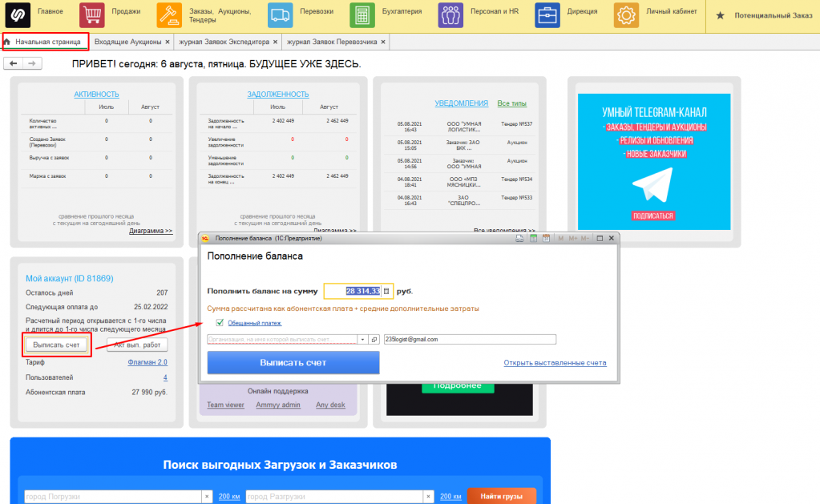820x504 pixels.
Task: Maximize the Пополнение баланса dialog
Action: click(600, 239)
